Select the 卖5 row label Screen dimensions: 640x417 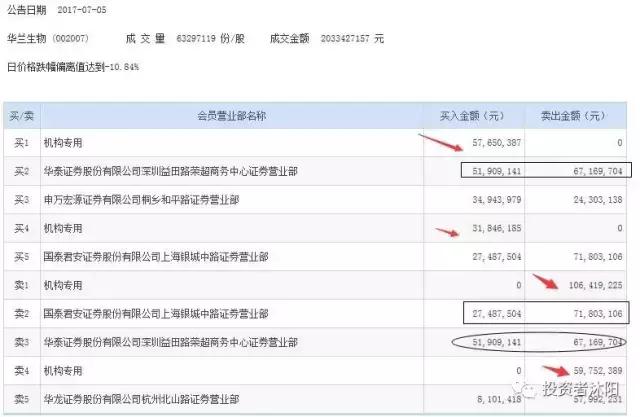pos(22,399)
